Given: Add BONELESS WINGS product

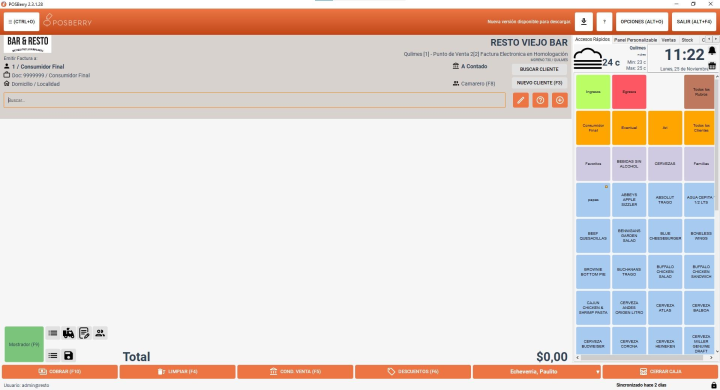Looking at the screenshot, I should pos(700,236).
